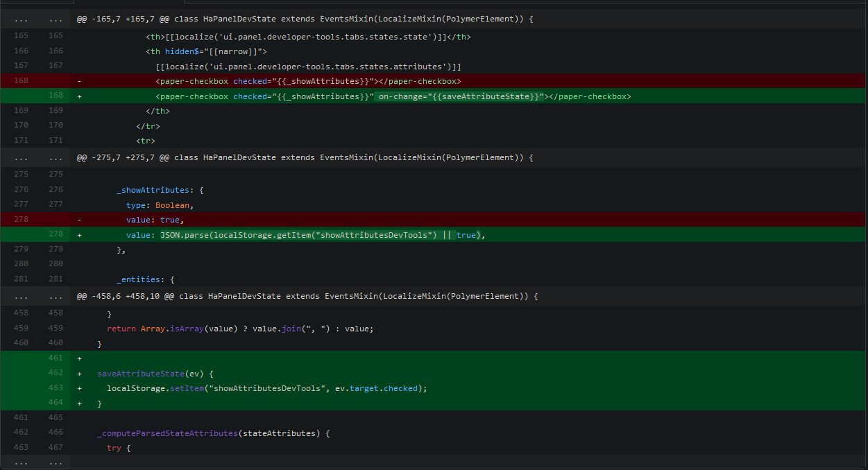The width and height of the screenshot is (868, 470).
Task: Expand collapsed lines before the @@ -458,6 hunk
Action: tap(35, 297)
